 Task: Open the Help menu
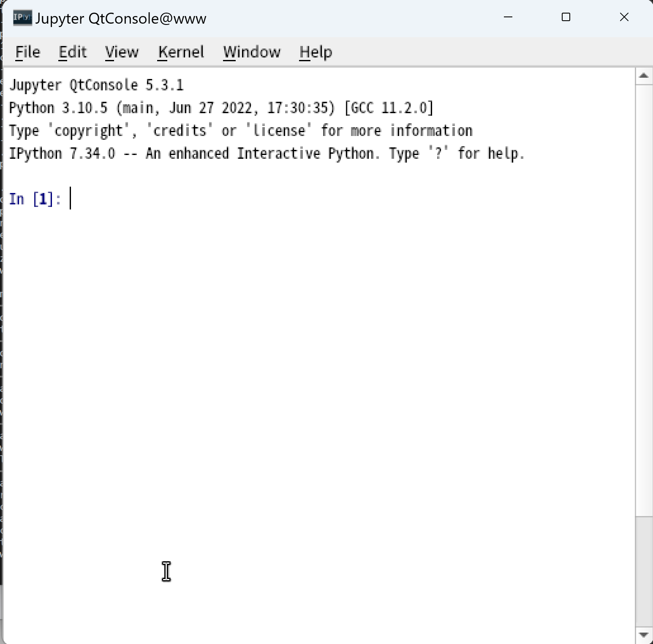pos(316,52)
